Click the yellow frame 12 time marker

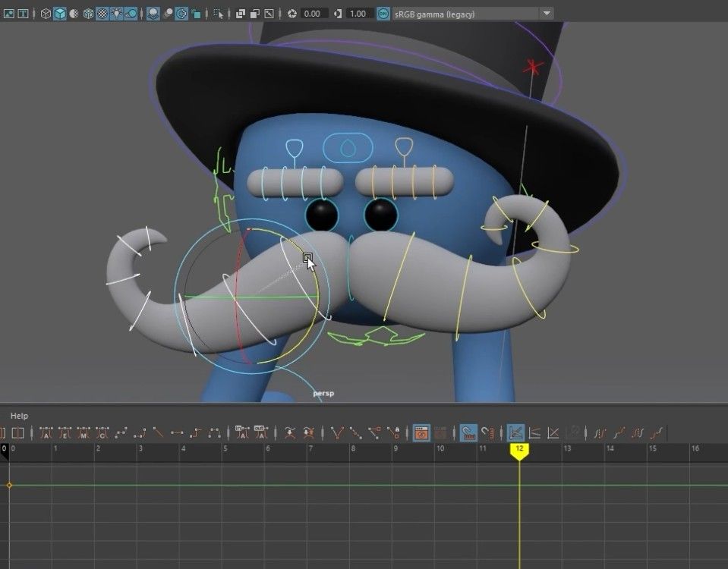(519, 451)
